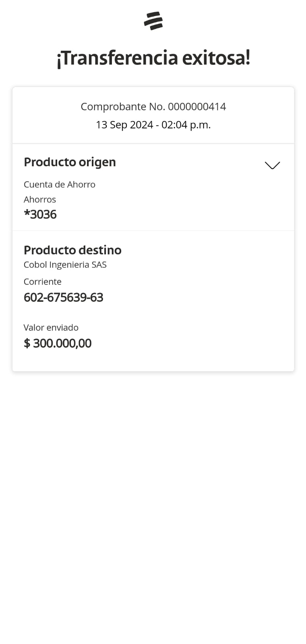Screen dimensions: 306x644
Task: Click the word "exitosa!" in the title
Action: 216,58
